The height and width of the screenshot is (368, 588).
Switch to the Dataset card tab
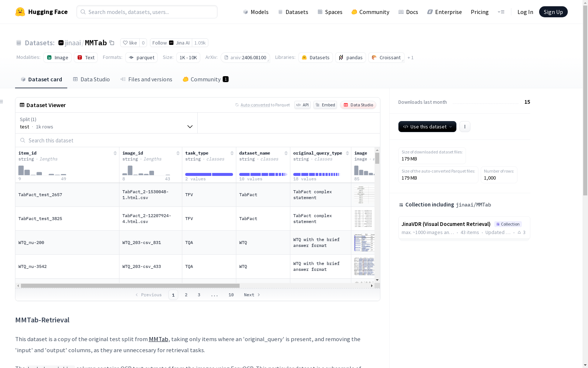(x=41, y=79)
